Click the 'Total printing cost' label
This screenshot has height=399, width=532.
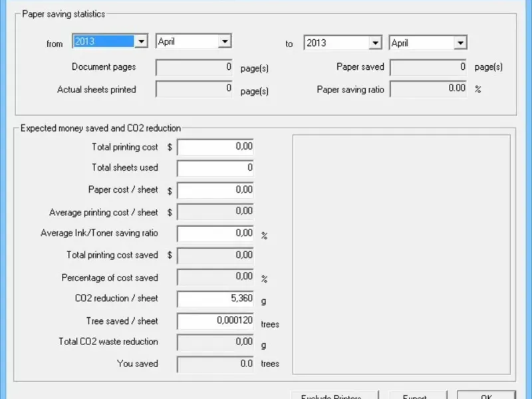coord(125,147)
